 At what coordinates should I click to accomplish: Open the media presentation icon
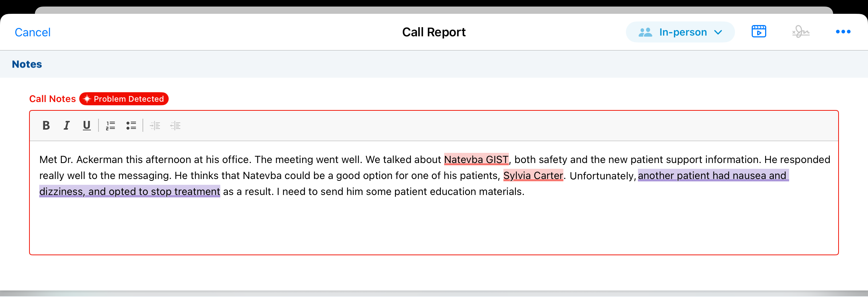[759, 32]
